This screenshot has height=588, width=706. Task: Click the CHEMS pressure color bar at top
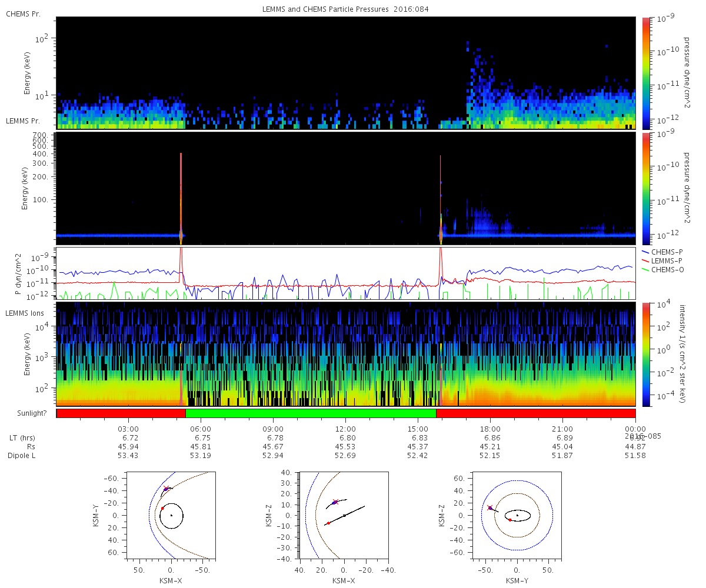point(645,73)
